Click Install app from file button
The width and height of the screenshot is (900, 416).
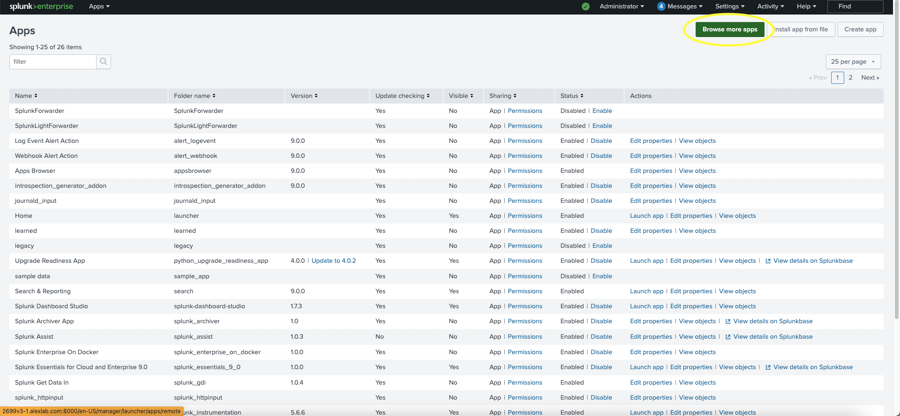click(x=801, y=29)
